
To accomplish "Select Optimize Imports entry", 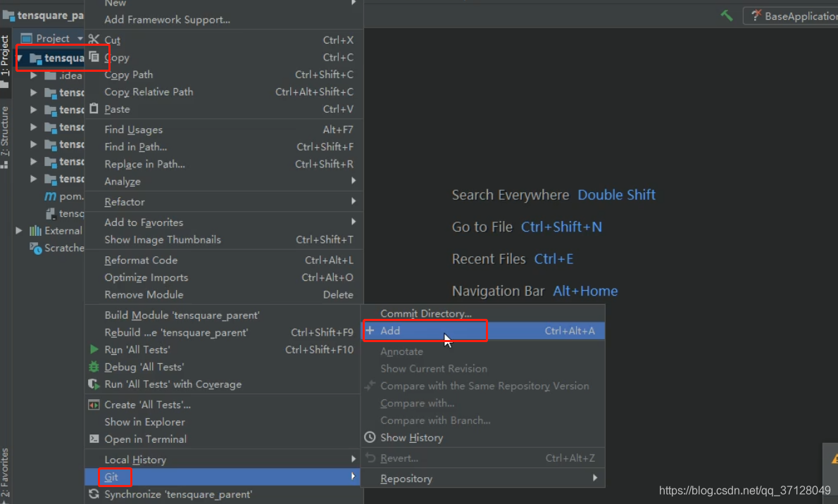I will 223,277.
